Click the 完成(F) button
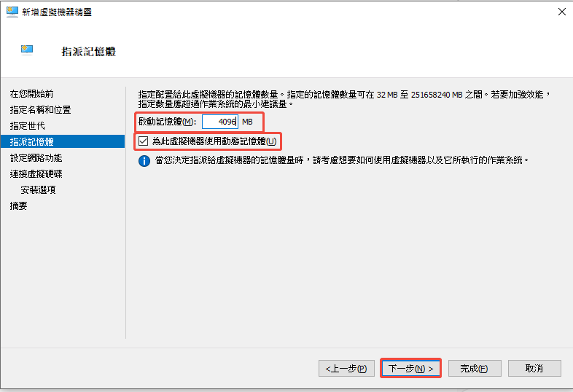The height and width of the screenshot is (392, 573). (x=475, y=368)
